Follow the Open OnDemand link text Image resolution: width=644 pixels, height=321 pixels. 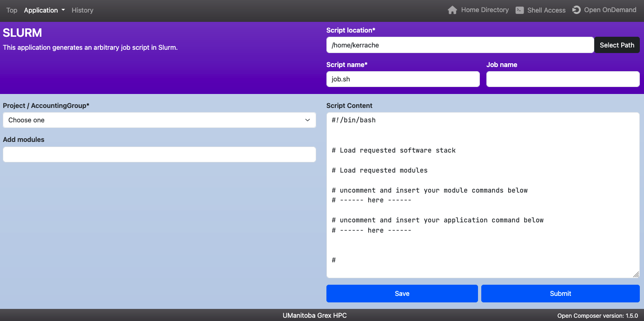(x=610, y=10)
